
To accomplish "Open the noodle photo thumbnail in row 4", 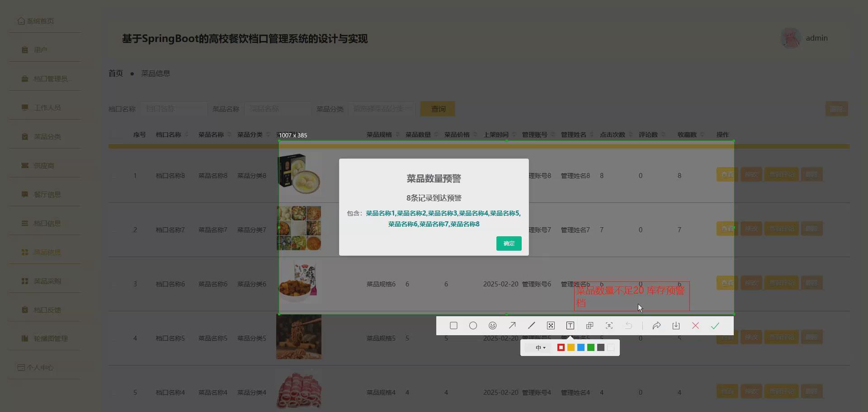I will point(299,337).
